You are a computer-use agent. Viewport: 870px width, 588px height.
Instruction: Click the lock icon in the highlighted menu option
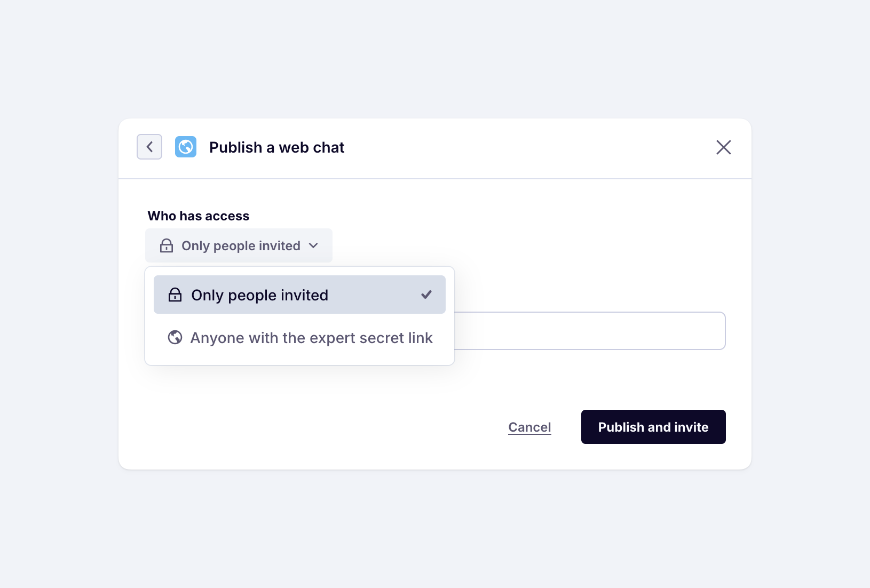tap(175, 295)
